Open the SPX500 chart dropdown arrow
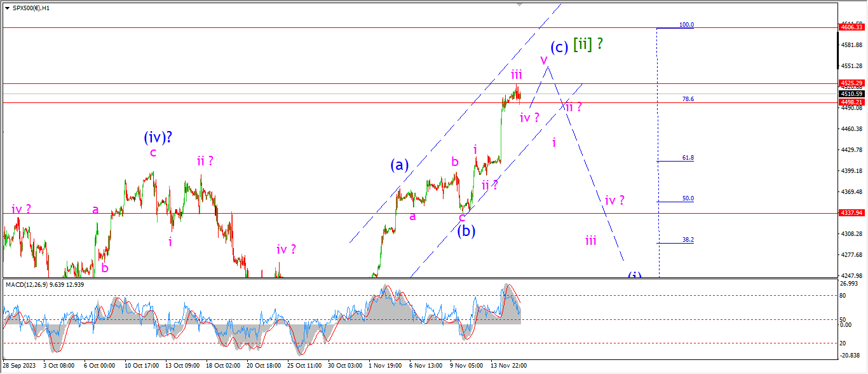 coord(7,8)
